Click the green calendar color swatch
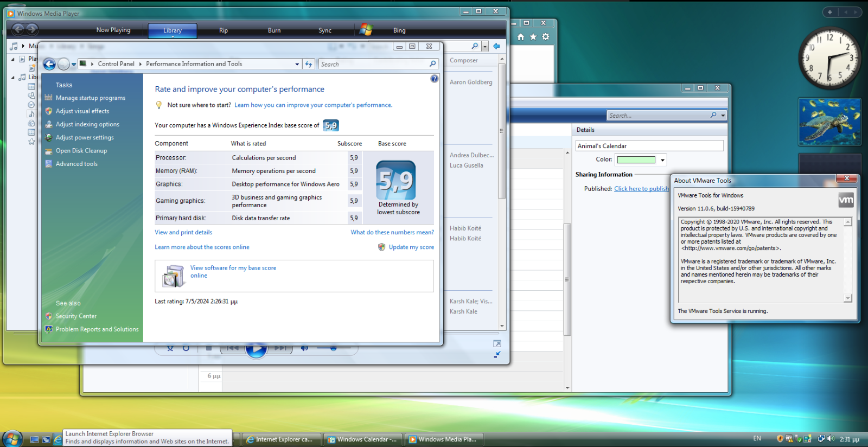The image size is (868, 447). pyautogui.click(x=636, y=160)
